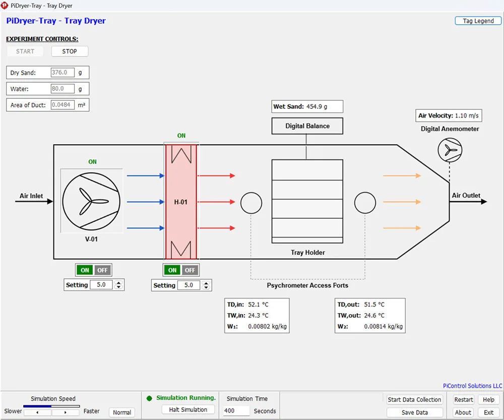This screenshot has height=420, width=504.
Task: Click the Water value field
Action: click(62, 88)
